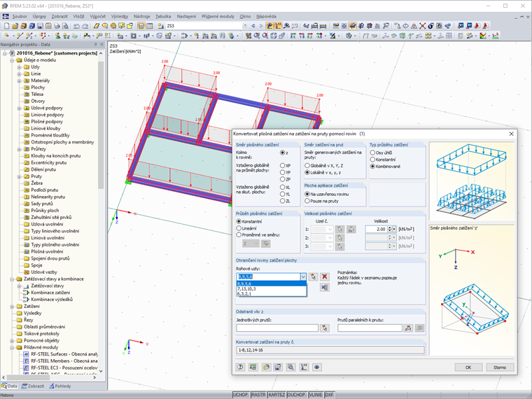
Task: Toggle UCHOP in status bar
Action: click(x=241, y=395)
